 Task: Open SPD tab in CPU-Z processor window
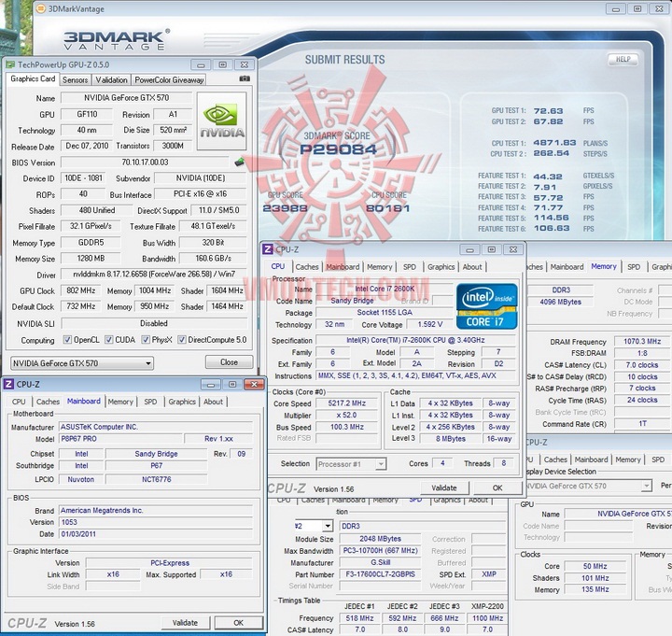click(410, 267)
